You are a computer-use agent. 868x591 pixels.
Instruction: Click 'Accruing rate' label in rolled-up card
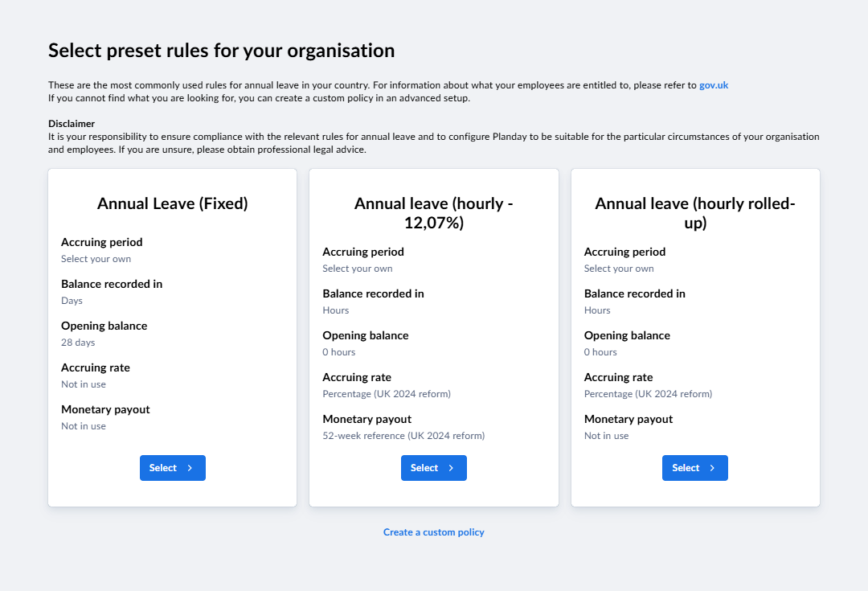coord(618,377)
